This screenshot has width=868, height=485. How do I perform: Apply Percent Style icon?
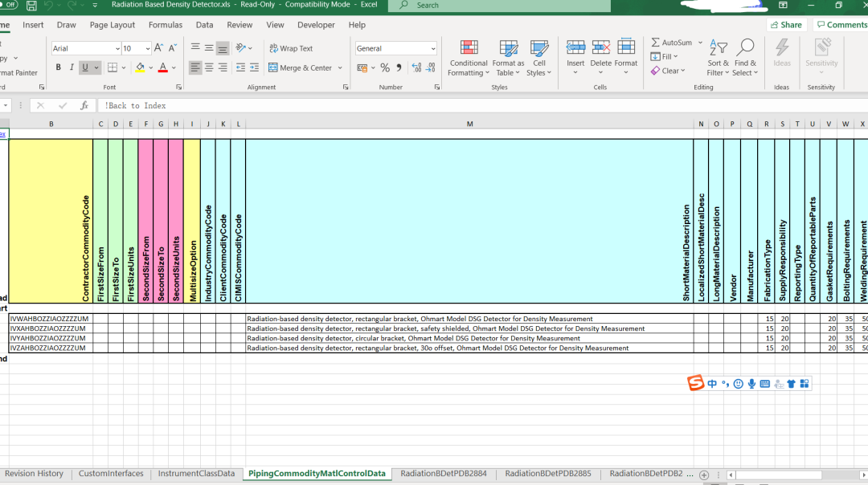385,67
